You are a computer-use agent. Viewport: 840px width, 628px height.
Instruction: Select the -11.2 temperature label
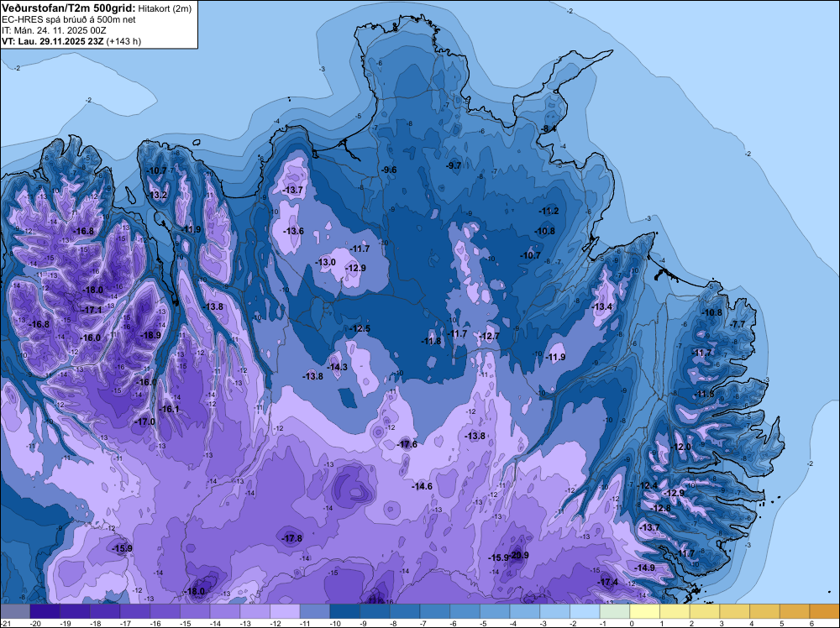[x=549, y=211]
